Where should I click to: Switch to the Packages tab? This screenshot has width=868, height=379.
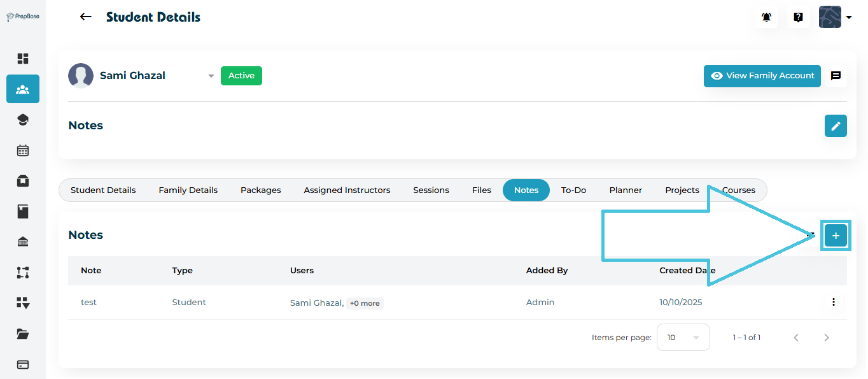click(x=260, y=190)
